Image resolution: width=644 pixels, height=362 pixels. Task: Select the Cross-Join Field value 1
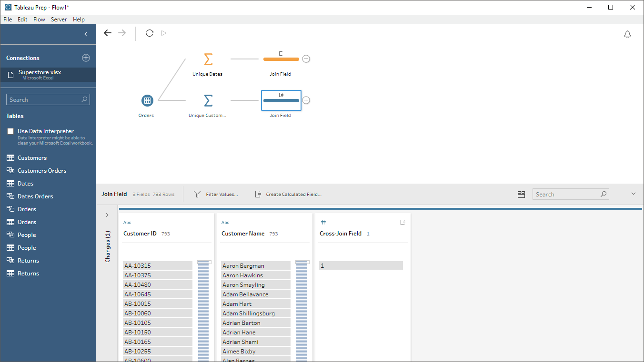361,265
